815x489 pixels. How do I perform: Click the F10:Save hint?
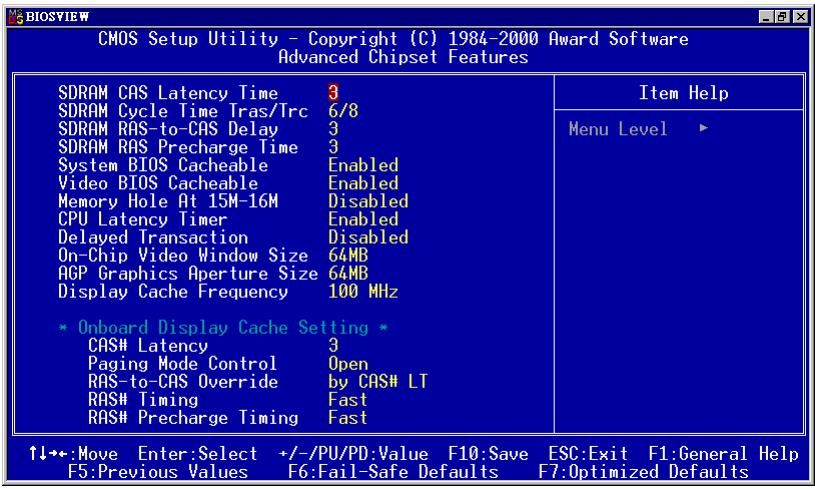pos(488,454)
